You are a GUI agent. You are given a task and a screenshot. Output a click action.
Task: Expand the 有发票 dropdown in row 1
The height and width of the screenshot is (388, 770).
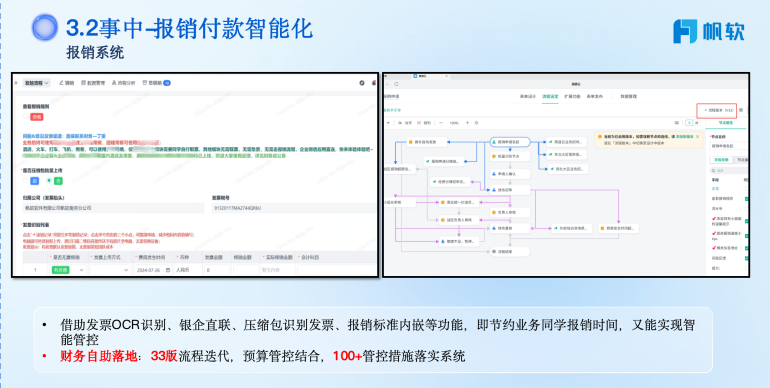[x=67, y=270]
